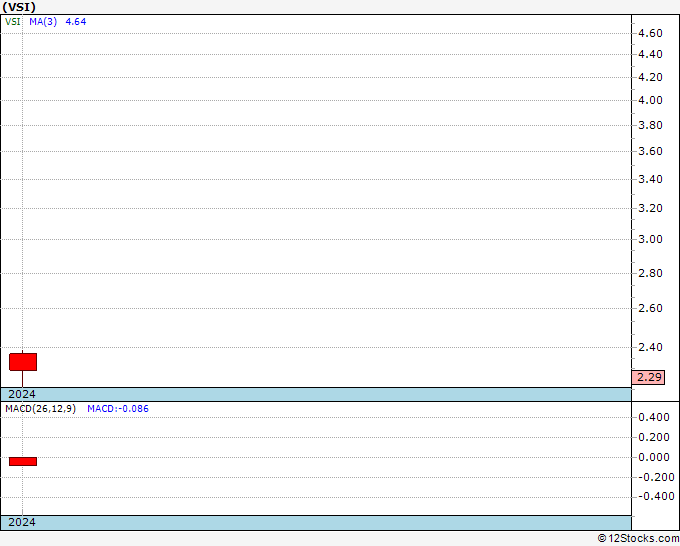This screenshot has height=546, width=680.
Task: Click the MACD(26,12,9) indicator label
Action: click(40, 409)
